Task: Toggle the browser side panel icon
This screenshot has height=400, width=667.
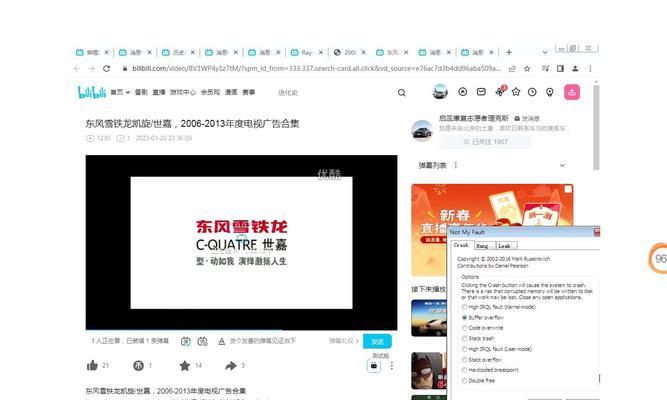Action: pos(560,68)
